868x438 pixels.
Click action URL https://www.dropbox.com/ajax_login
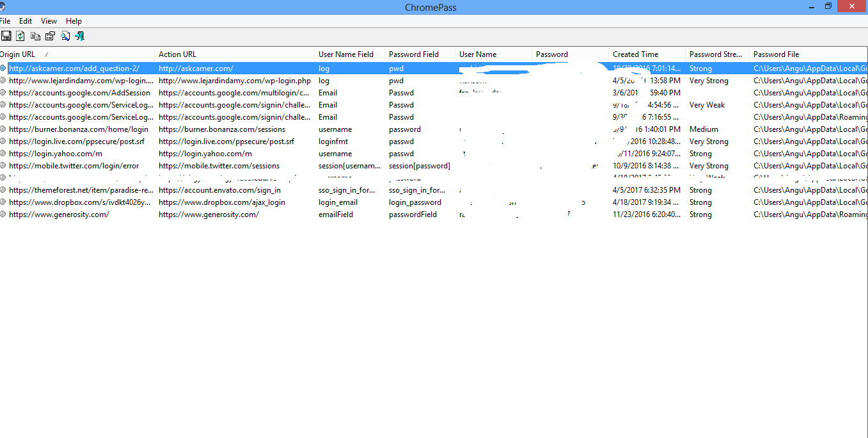tap(222, 202)
